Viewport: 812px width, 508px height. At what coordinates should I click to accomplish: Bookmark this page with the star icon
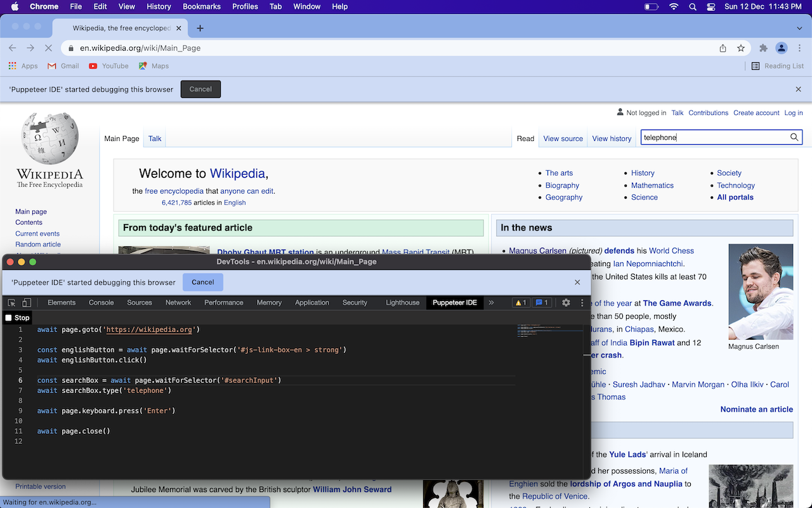740,48
